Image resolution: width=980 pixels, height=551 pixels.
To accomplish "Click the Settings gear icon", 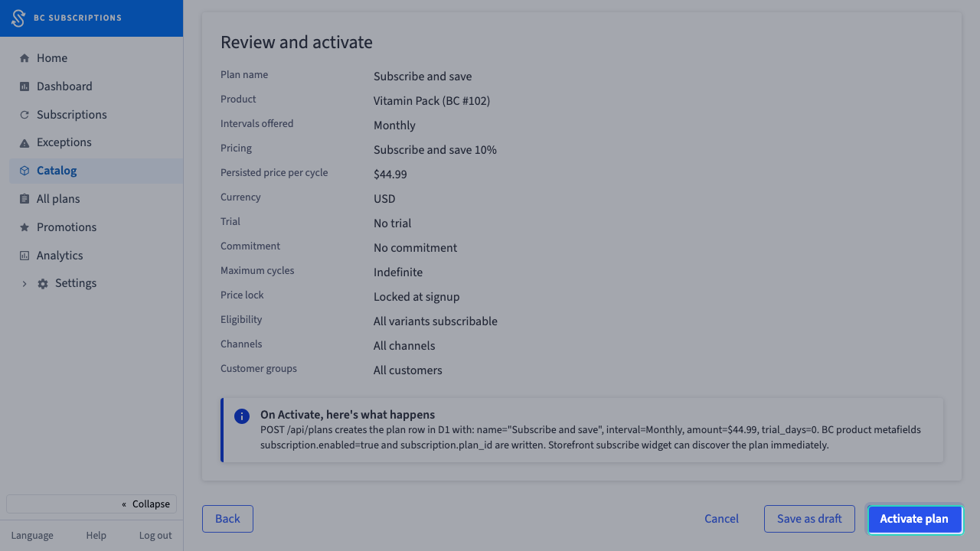I will (x=43, y=284).
